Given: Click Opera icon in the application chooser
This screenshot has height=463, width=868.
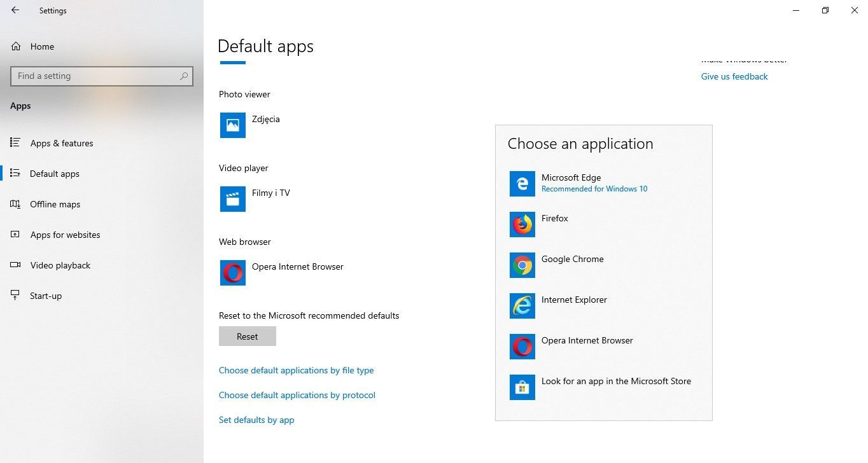Looking at the screenshot, I should [x=522, y=347].
